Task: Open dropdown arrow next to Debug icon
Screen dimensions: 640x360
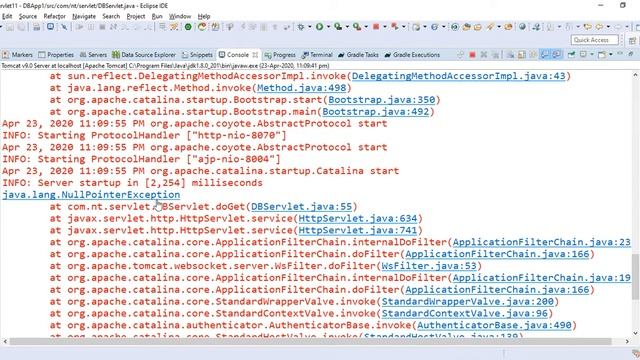Action: tap(309, 27)
